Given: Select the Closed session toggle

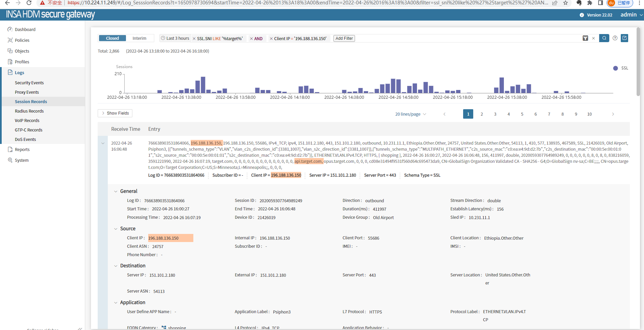Looking at the screenshot, I should (x=112, y=38).
